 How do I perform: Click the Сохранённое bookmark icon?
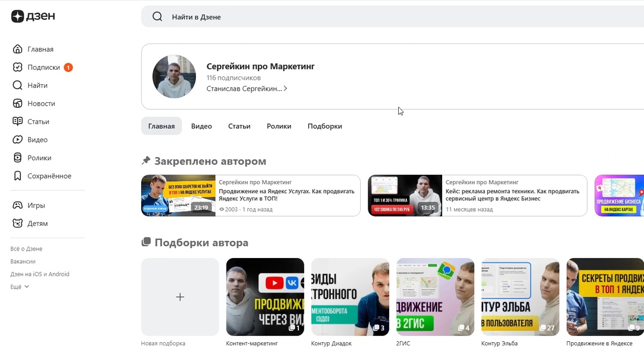point(18,176)
